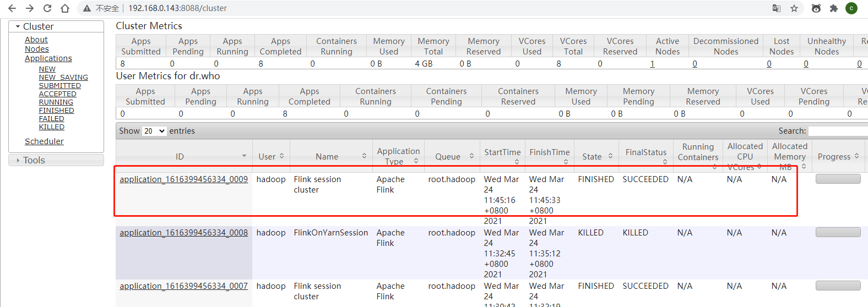
Task: Sort table by Running Containers column
Action: tap(698, 156)
